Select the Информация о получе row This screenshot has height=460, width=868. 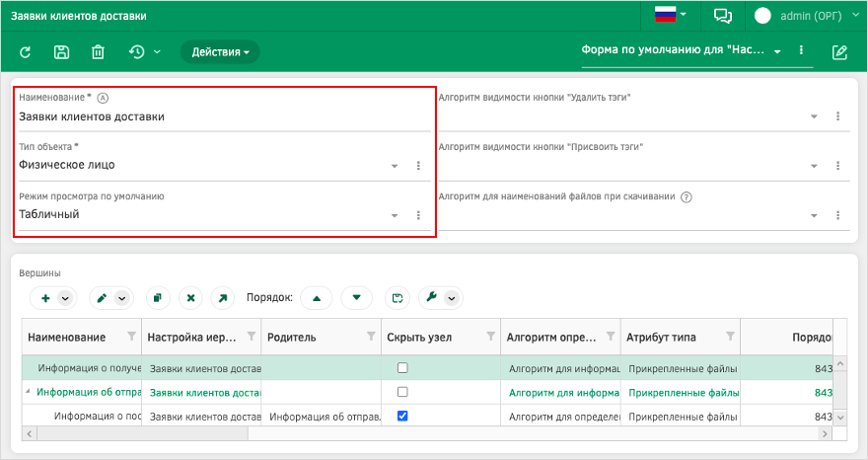click(x=427, y=368)
